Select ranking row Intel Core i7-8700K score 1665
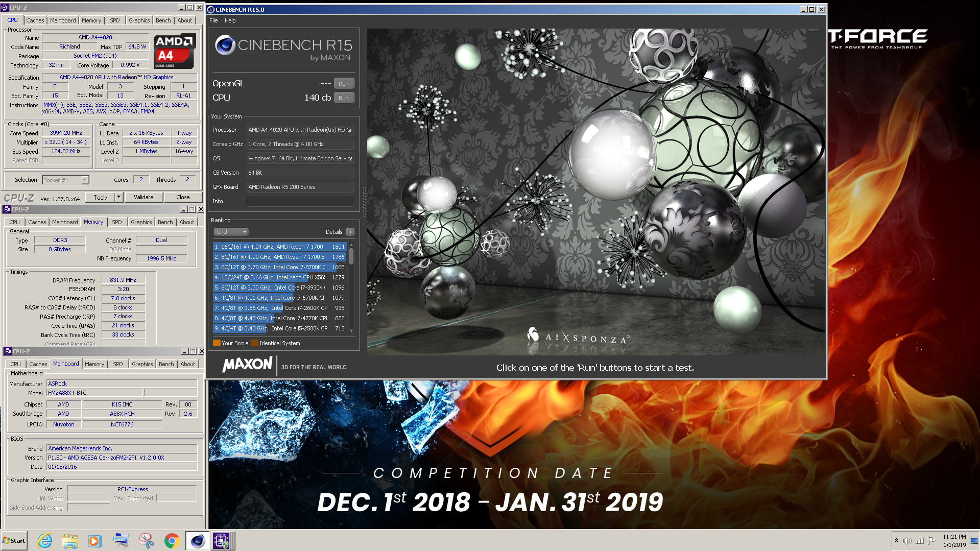This screenshot has height=551, width=980. [280, 267]
